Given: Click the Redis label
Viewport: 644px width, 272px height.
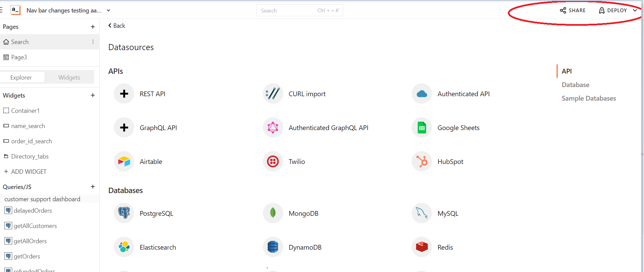Looking at the screenshot, I should 445,247.
